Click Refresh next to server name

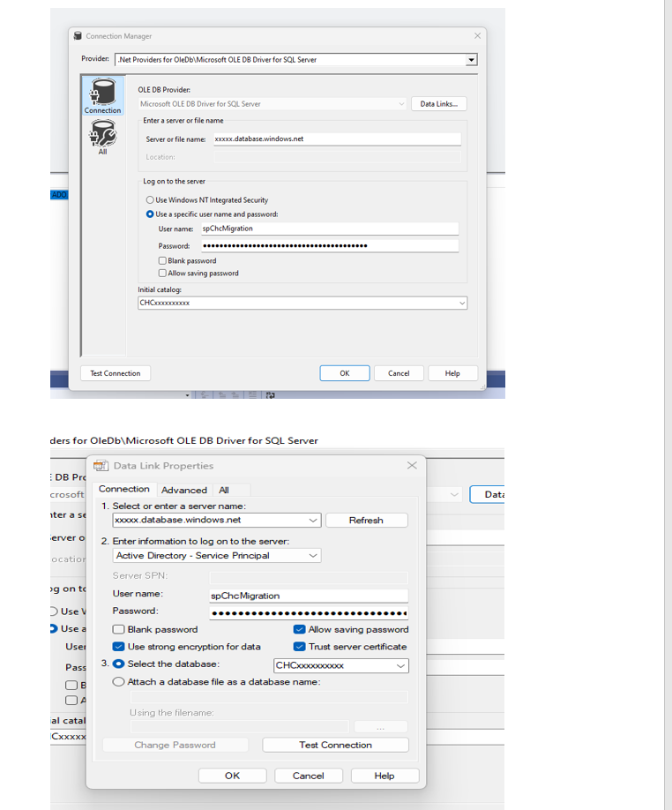[x=367, y=521]
